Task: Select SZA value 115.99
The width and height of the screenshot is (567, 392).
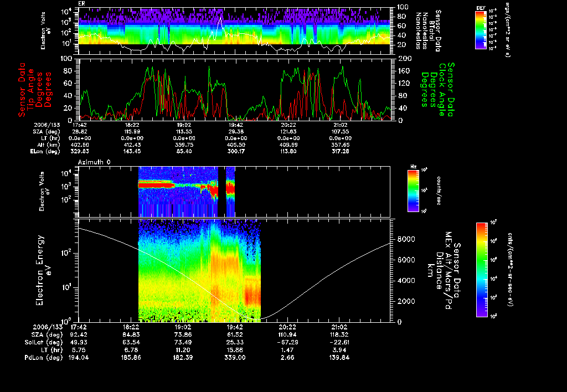Action: click(x=132, y=132)
